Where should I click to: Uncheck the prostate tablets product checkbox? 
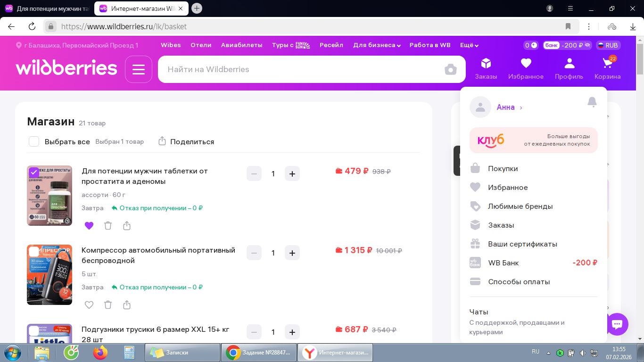tap(34, 173)
